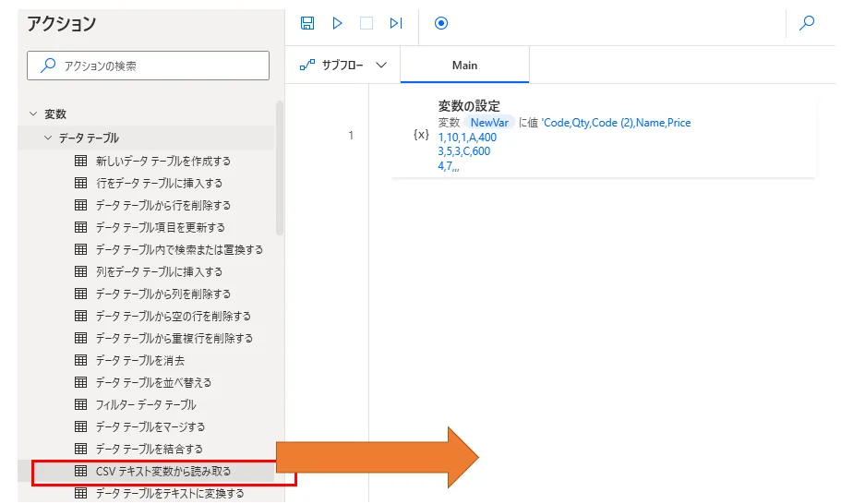
Task: Open the サブフロー dropdown
Action: pyautogui.click(x=343, y=66)
